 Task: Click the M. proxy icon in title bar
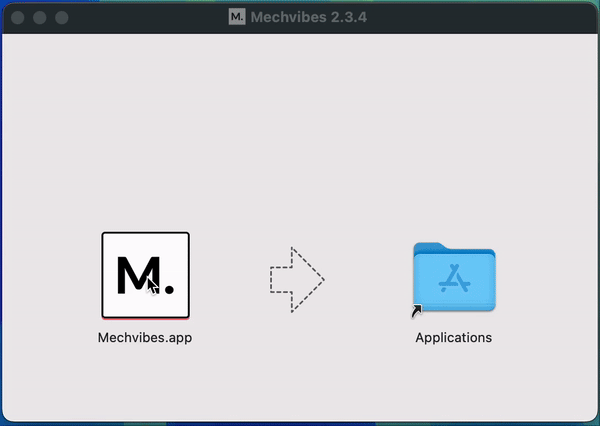pyautogui.click(x=237, y=17)
